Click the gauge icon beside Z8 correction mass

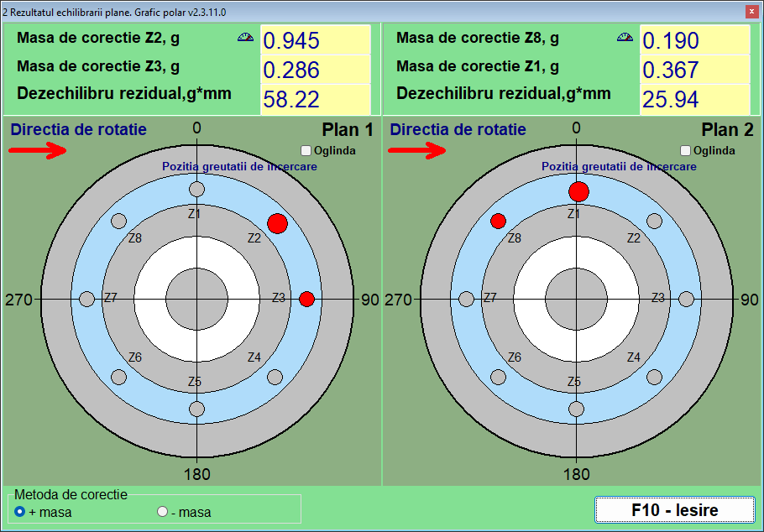[625, 37]
